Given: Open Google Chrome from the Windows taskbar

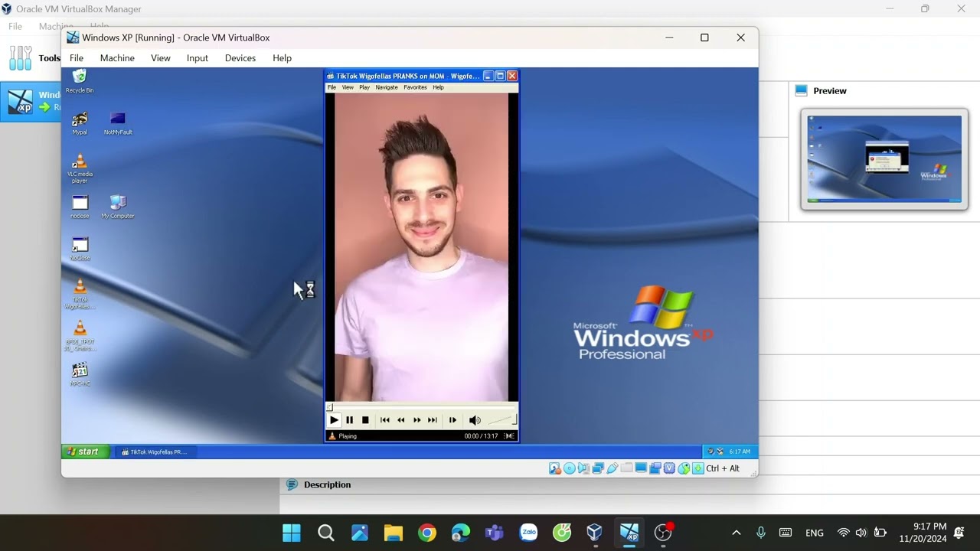Looking at the screenshot, I should (x=427, y=533).
